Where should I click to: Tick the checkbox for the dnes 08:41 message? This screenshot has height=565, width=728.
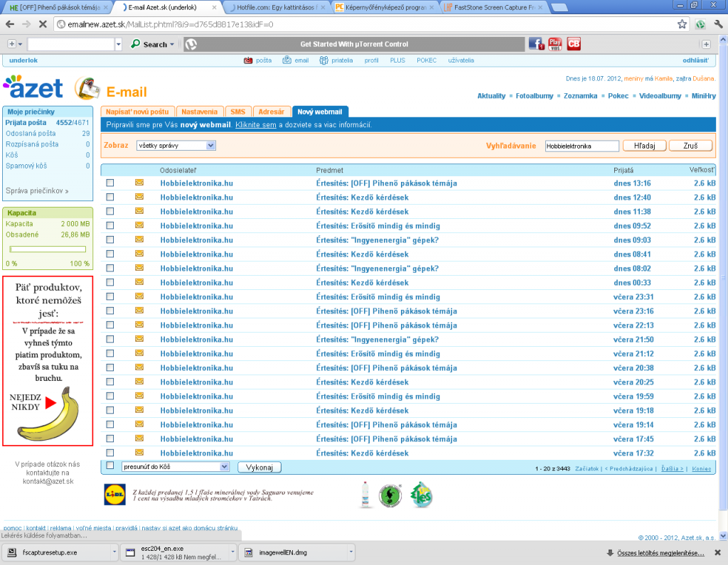click(x=110, y=254)
